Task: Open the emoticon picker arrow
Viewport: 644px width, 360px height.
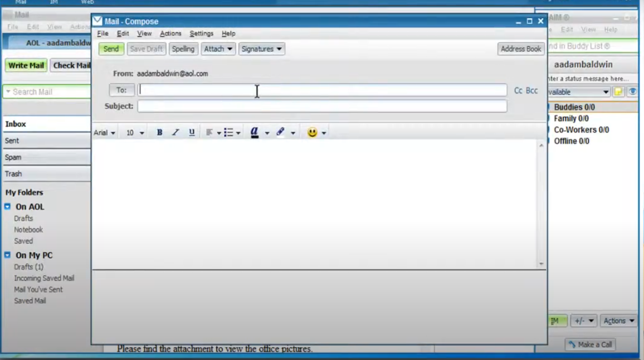Action: [x=324, y=133]
